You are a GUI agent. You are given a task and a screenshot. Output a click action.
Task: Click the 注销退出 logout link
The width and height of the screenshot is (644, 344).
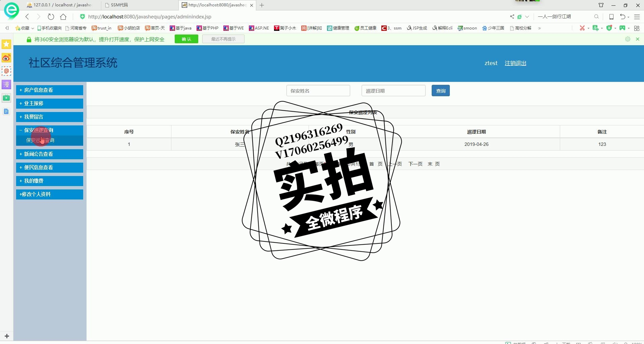coord(515,63)
